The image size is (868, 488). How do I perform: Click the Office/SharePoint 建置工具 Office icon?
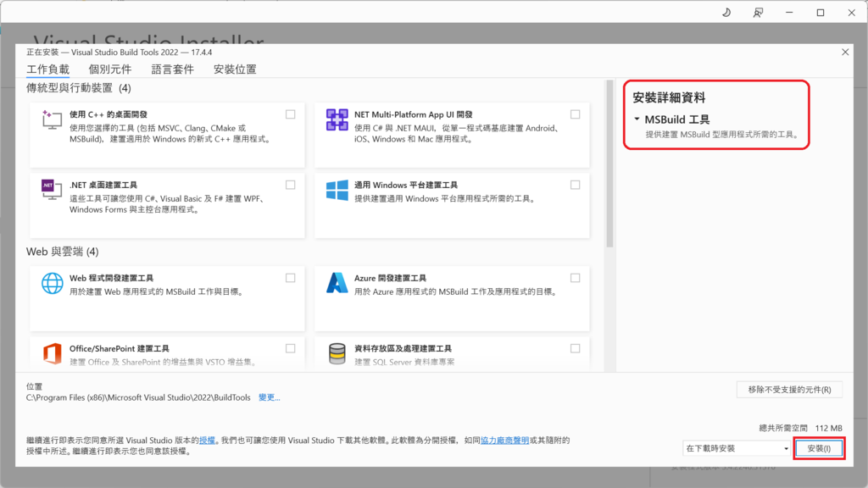click(52, 353)
